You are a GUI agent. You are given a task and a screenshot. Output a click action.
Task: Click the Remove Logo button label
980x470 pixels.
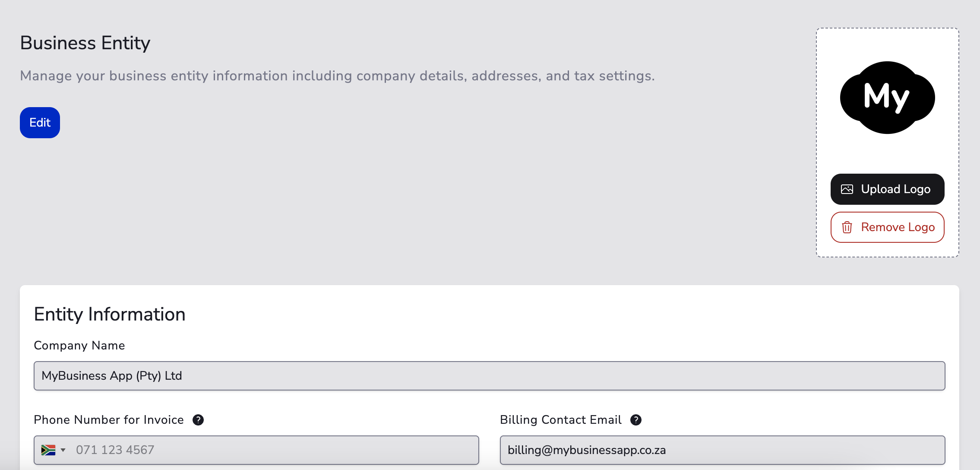coord(898,227)
